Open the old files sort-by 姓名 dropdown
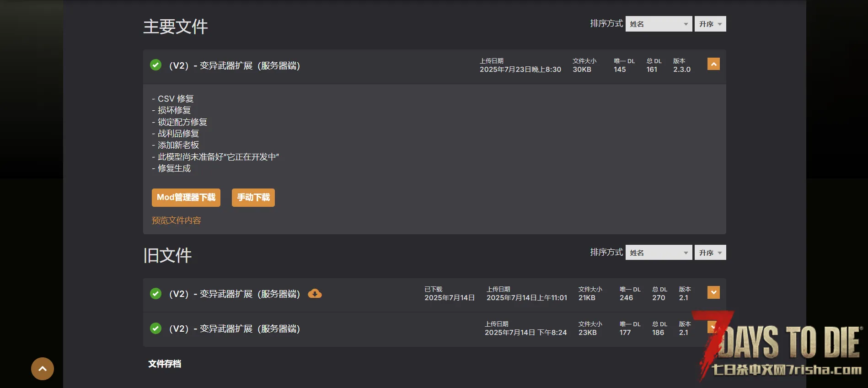 click(659, 253)
